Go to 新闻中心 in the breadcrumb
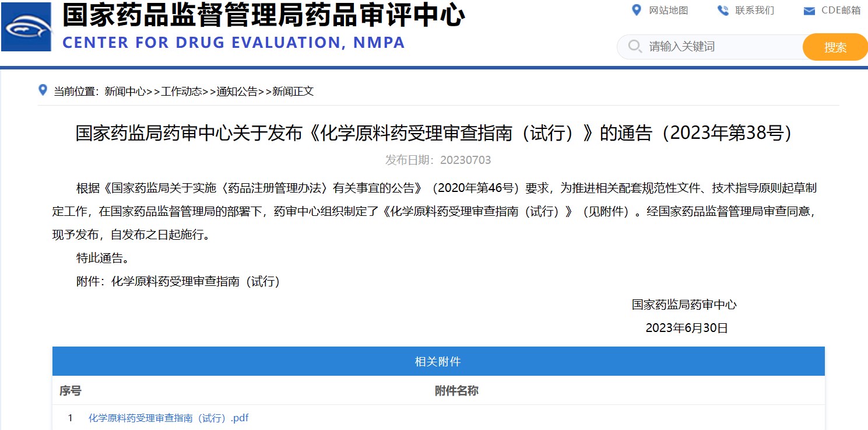 pos(125,91)
